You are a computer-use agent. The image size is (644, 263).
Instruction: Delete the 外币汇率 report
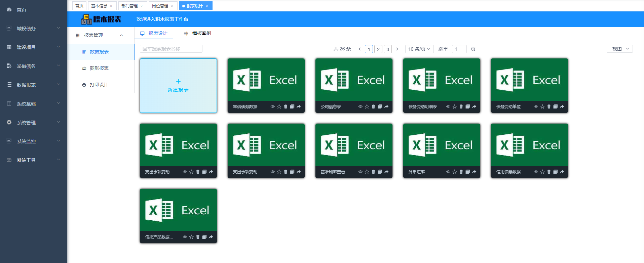(x=461, y=172)
